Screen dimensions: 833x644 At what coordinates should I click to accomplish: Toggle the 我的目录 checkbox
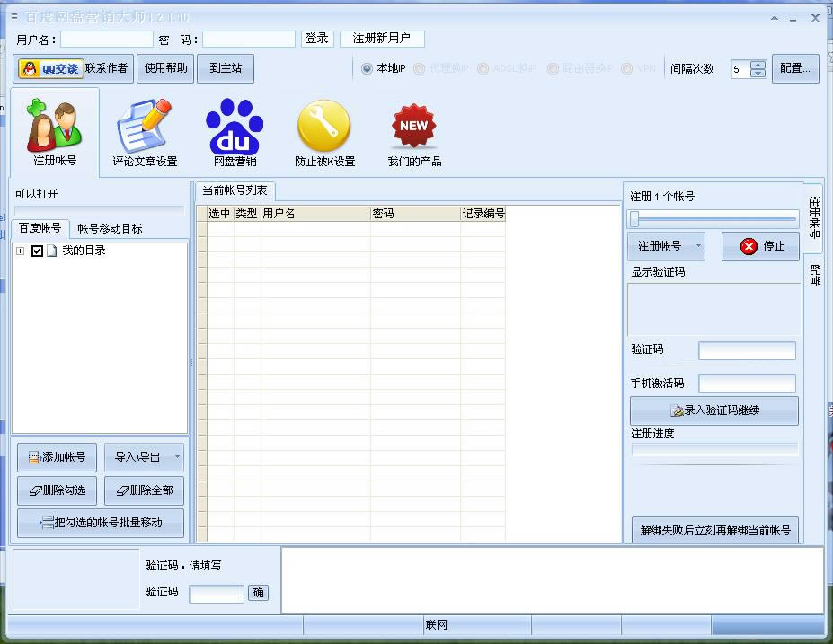pos(38,251)
